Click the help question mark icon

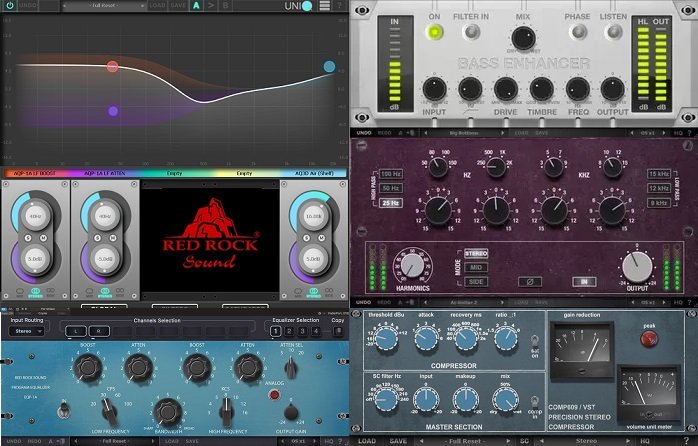(x=342, y=6)
